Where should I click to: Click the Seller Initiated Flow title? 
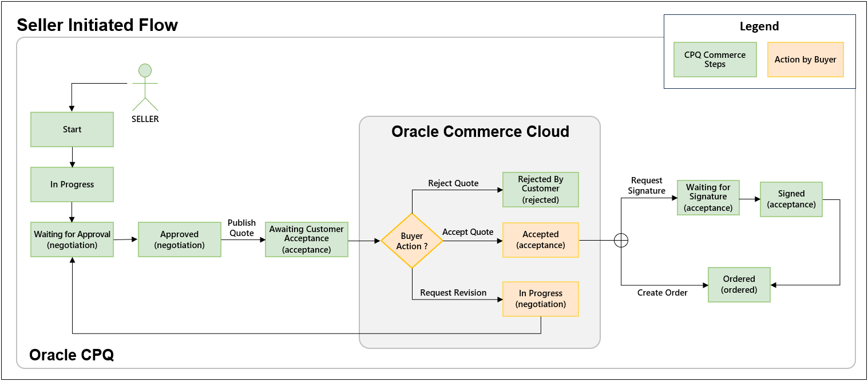(x=97, y=25)
